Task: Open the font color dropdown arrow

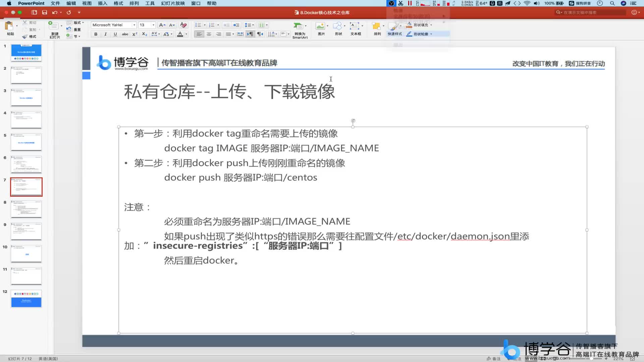Action: [x=186, y=34]
